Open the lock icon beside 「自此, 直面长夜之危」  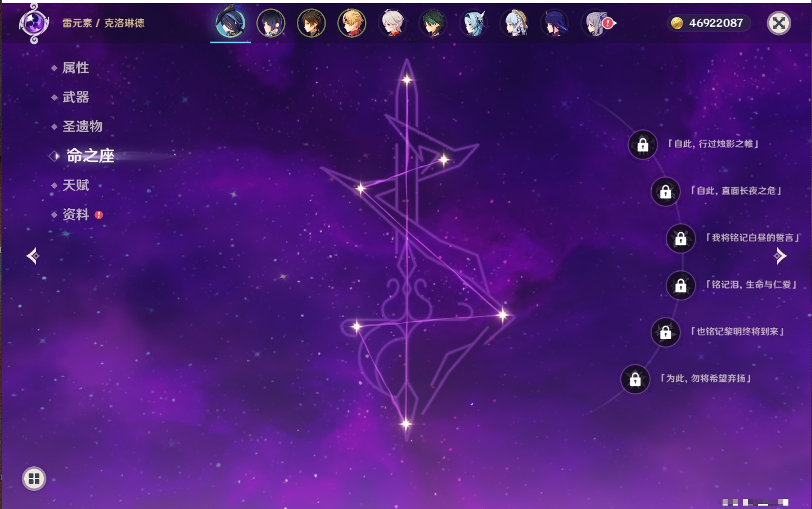click(x=665, y=192)
